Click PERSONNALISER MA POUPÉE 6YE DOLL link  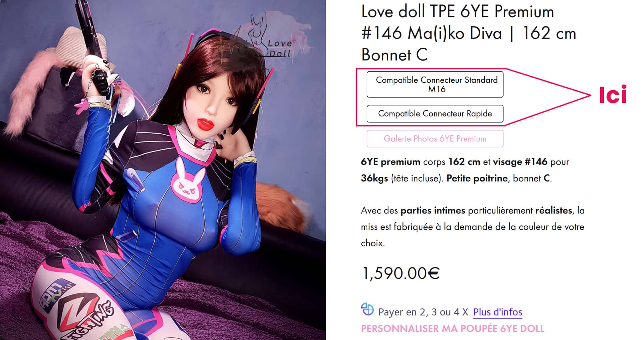452,328
